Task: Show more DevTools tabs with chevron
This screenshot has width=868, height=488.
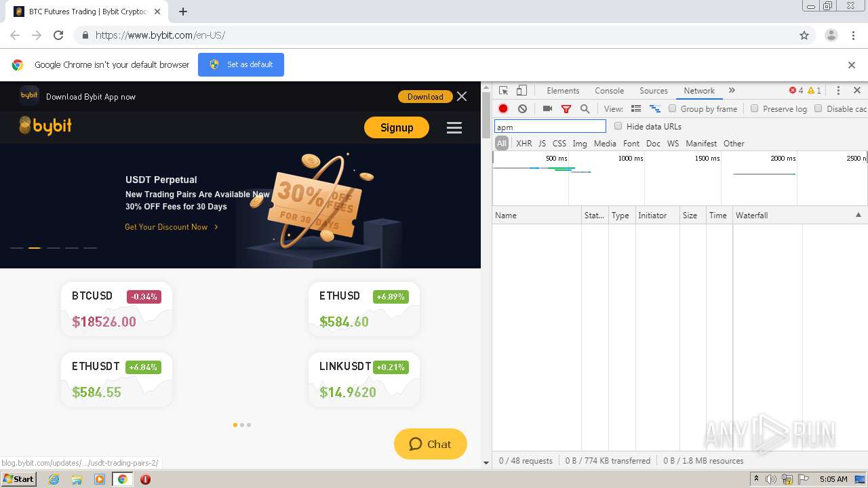Action: click(732, 90)
